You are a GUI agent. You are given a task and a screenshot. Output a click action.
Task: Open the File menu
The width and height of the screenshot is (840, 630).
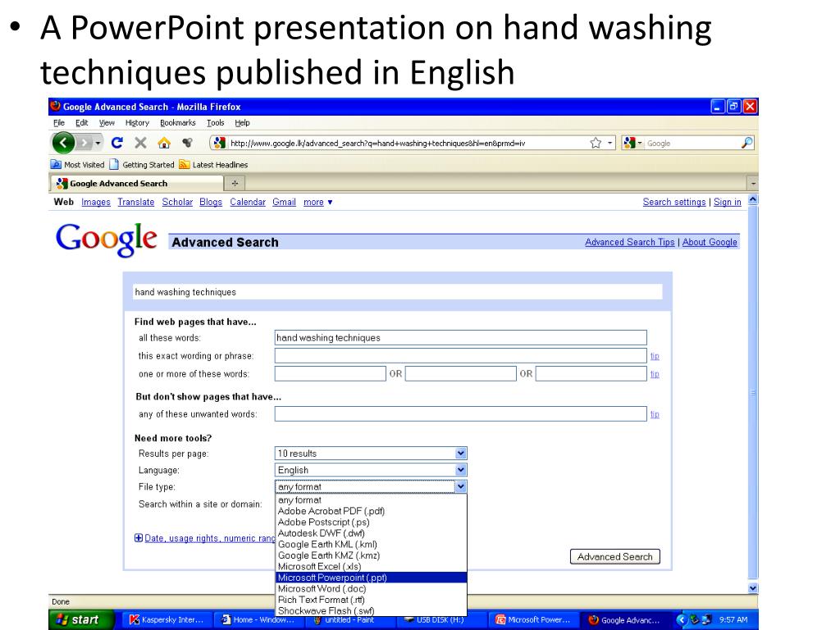point(59,123)
